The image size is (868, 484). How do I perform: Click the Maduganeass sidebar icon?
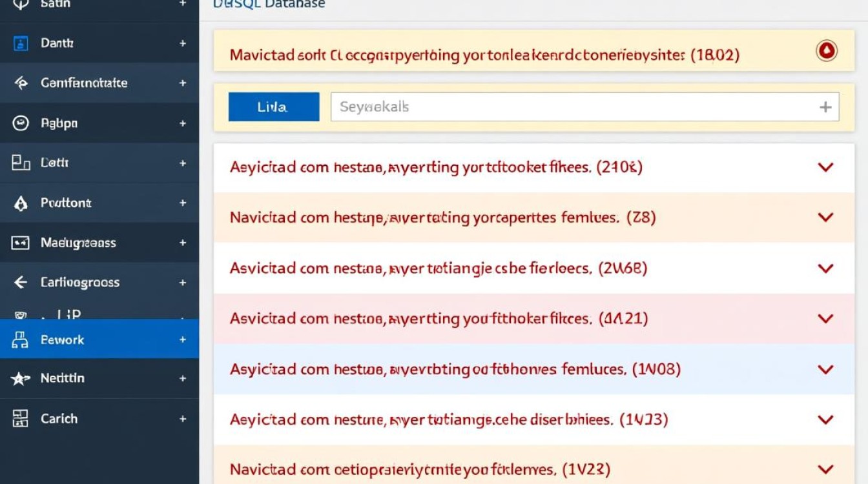[21, 243]
